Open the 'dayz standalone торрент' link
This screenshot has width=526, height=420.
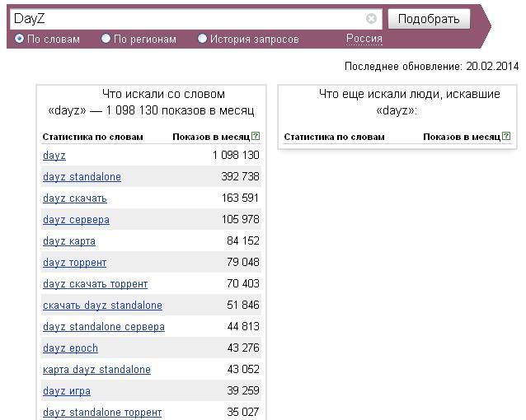point(102,413)
